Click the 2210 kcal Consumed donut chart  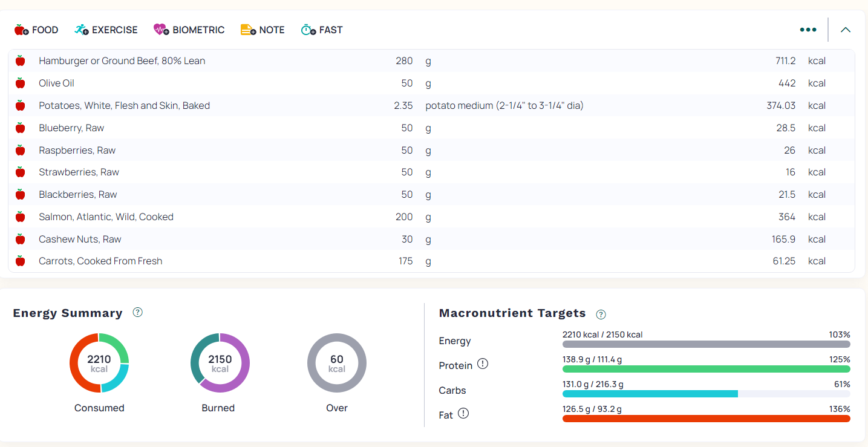[99, 363]
